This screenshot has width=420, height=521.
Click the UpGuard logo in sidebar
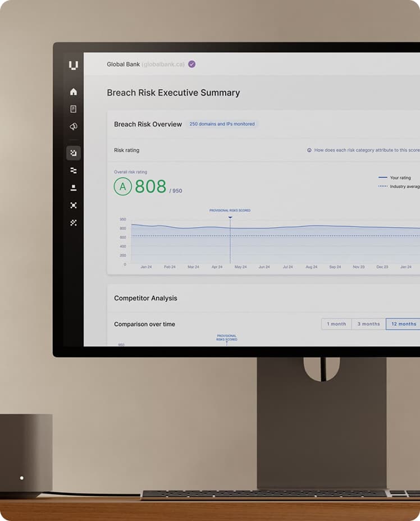pyautogui.click(x=74, y=65)
